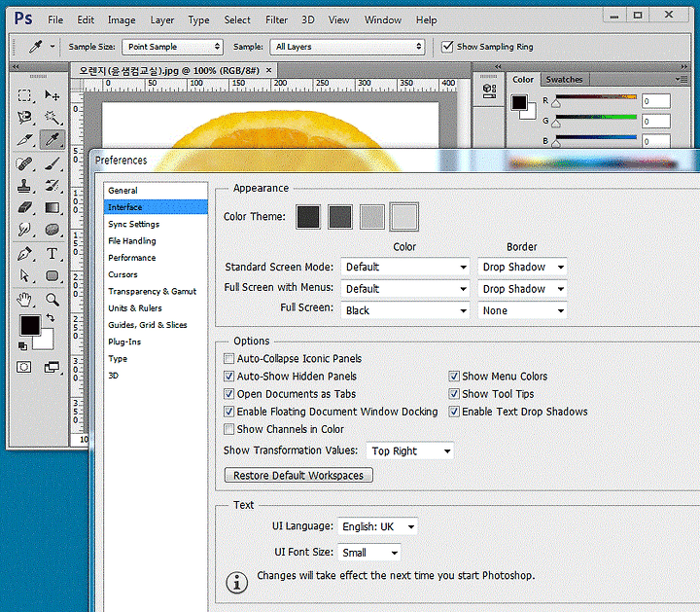Select the Rounded Rectangle shape tool
Image resolution: width=700 pixels, height=612 pixels.
click(52, 275)
